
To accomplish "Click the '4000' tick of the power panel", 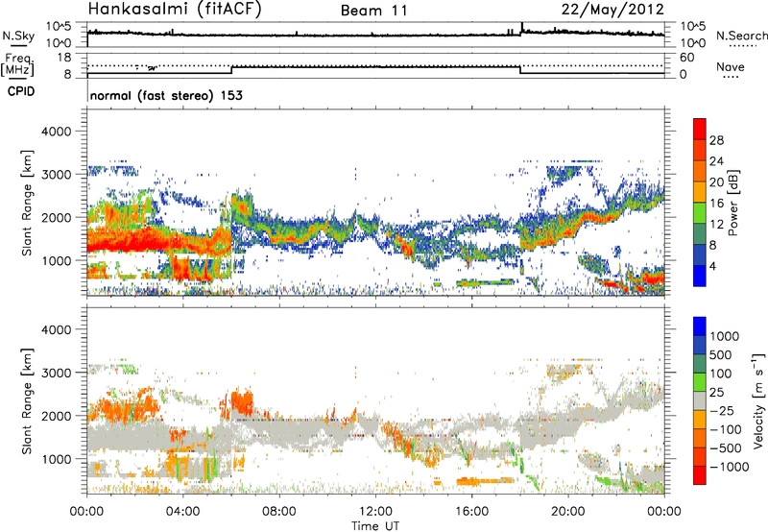I will pos(56,132).
